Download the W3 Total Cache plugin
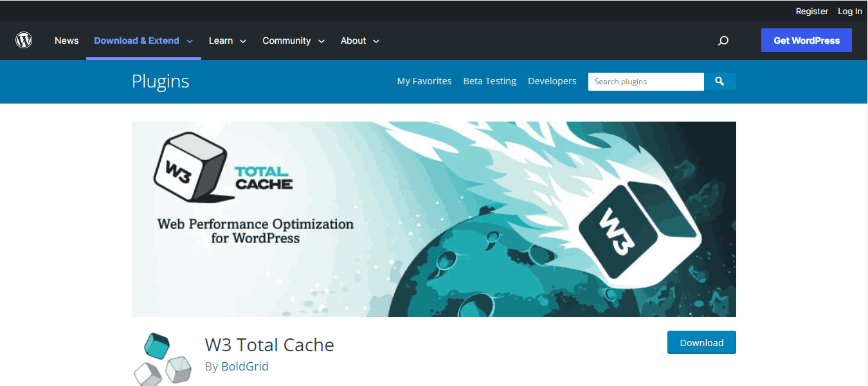 pyautogui.click(x=701, y=342)
